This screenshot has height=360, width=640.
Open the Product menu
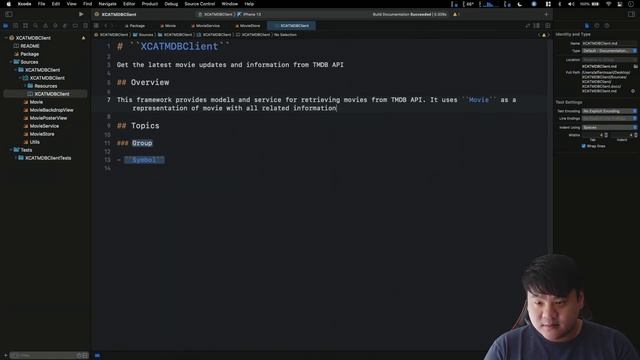(150, 4)
